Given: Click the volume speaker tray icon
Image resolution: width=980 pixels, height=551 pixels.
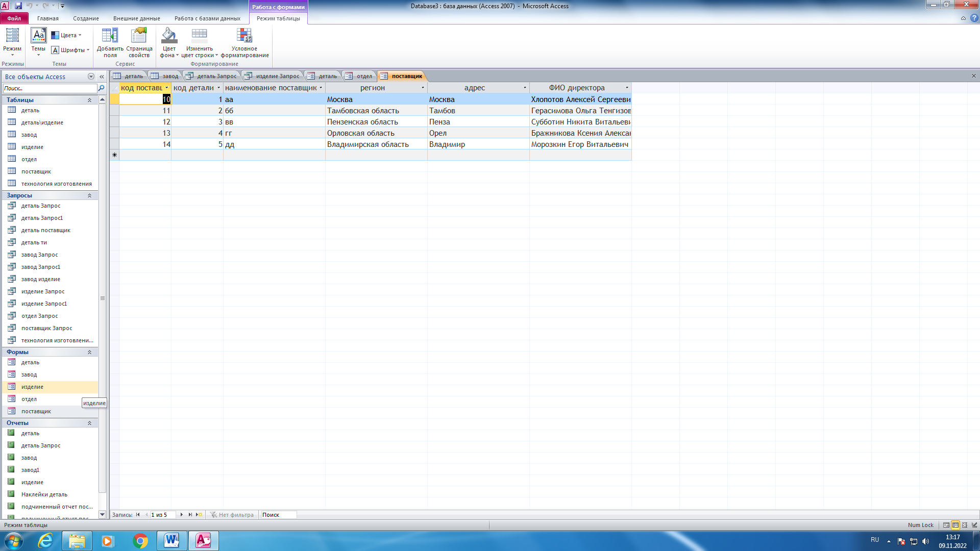Looking at the screenshot, I should pyautogui.click(x=925, y=541).
